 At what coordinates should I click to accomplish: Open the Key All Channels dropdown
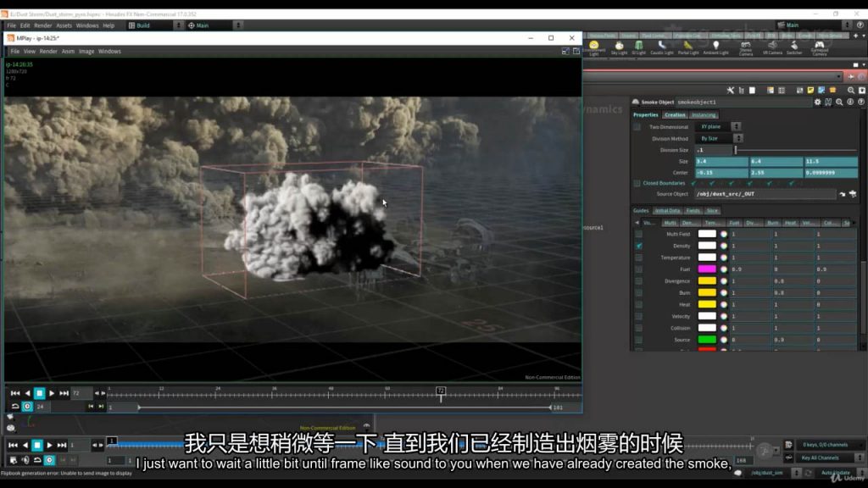pos(831,458)
